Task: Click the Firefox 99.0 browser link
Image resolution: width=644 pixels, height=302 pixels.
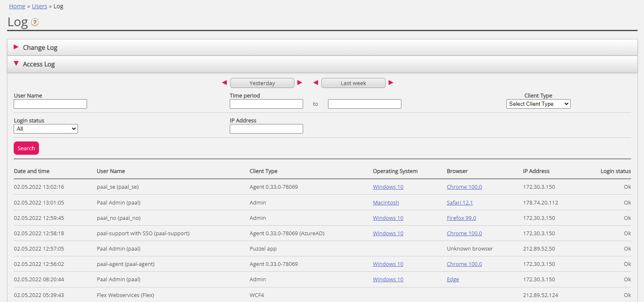Action: [461, 218]
